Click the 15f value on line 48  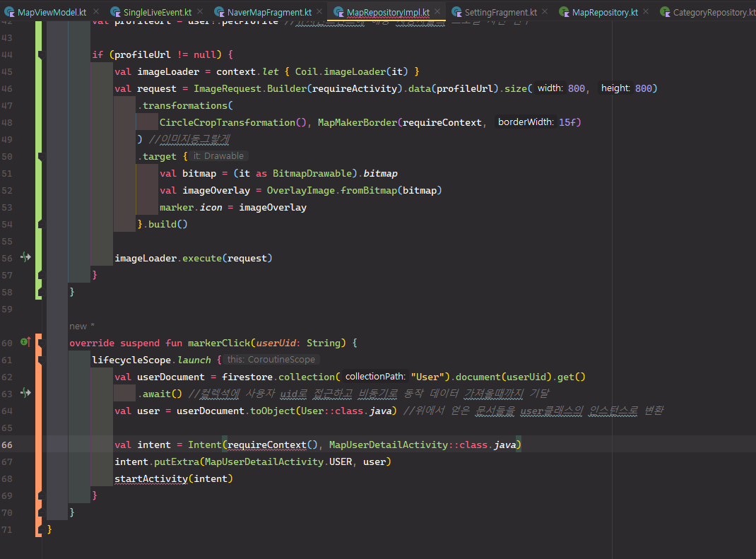[x=567, y=122]
